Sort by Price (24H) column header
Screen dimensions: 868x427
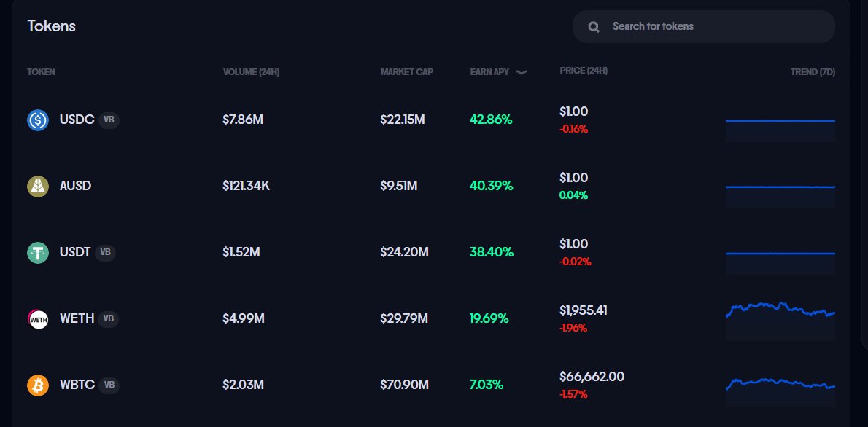[x=584, y=71]
